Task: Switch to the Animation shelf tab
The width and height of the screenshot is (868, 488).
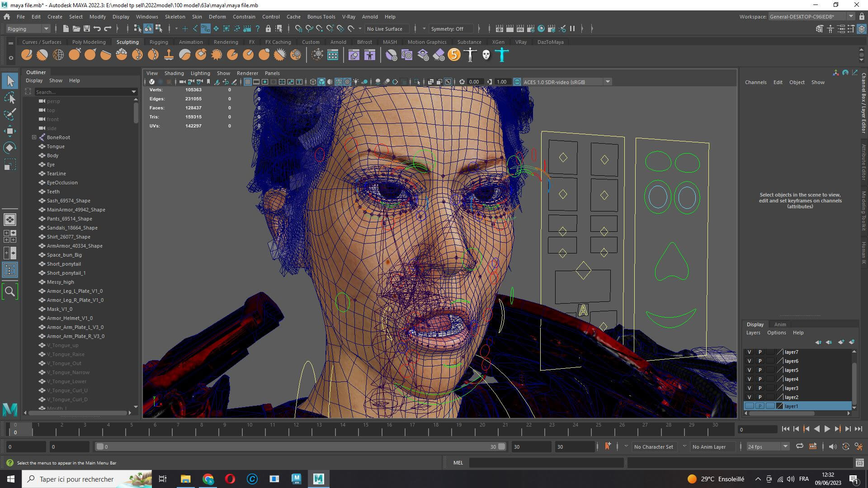Action: point(190,42)
